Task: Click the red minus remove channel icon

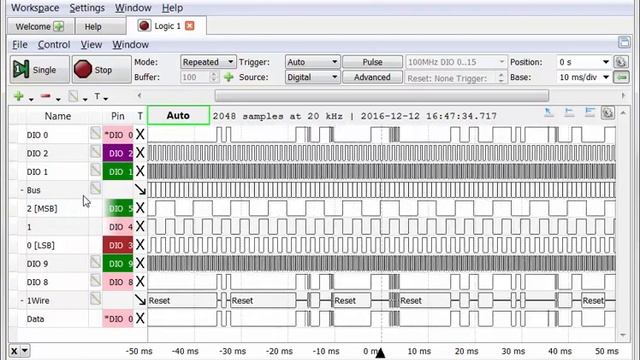Action: point(45,96)
